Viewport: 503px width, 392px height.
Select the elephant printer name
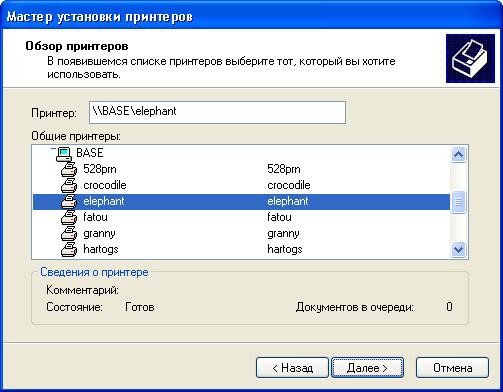click(104, 201)
